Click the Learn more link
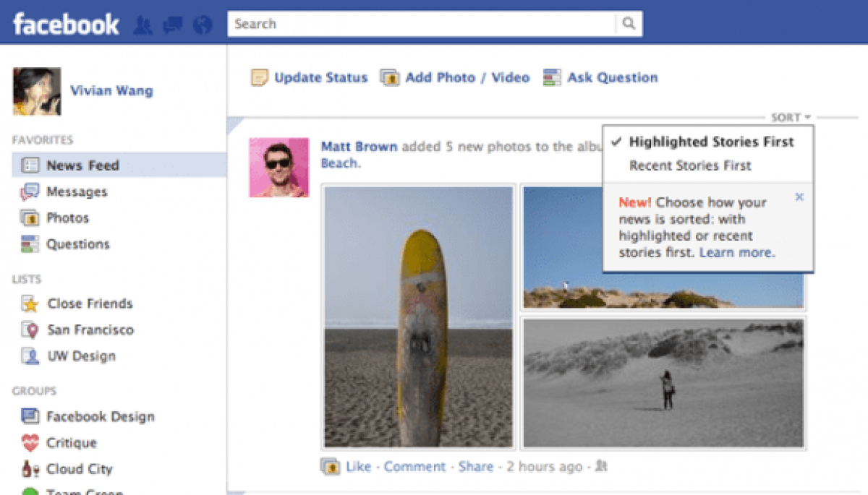 (x=737, y=252)
